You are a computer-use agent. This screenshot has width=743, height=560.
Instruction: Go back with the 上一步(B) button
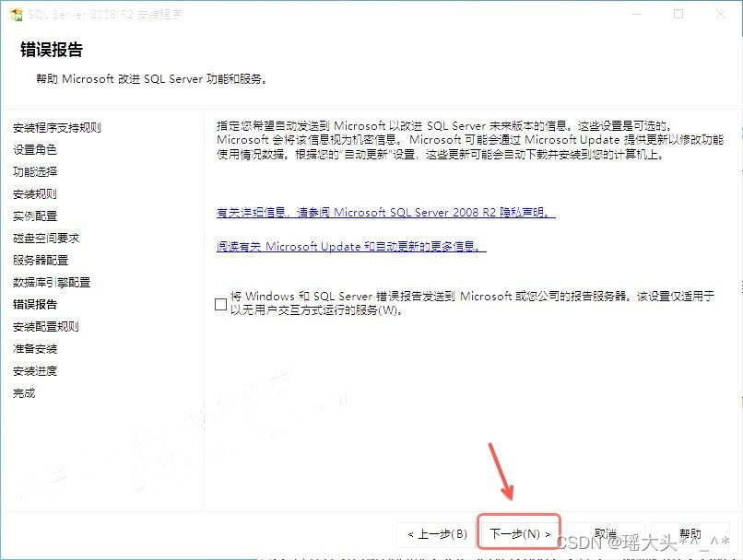click(436, 534)
